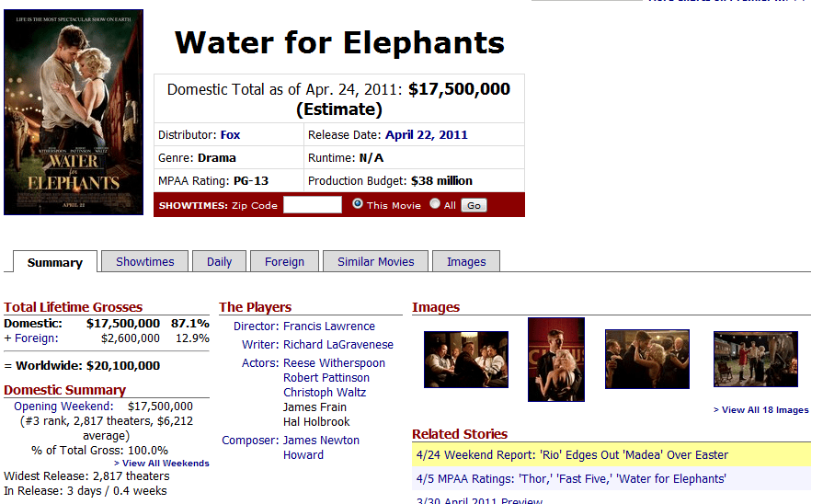Open the Foreign tab

(x=284, y=261)
